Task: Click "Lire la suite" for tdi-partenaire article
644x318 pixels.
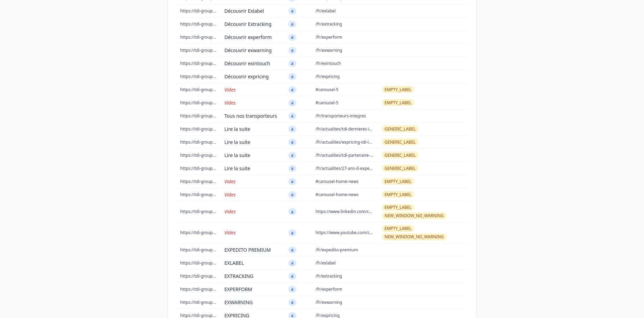Action: coord(237,155)
